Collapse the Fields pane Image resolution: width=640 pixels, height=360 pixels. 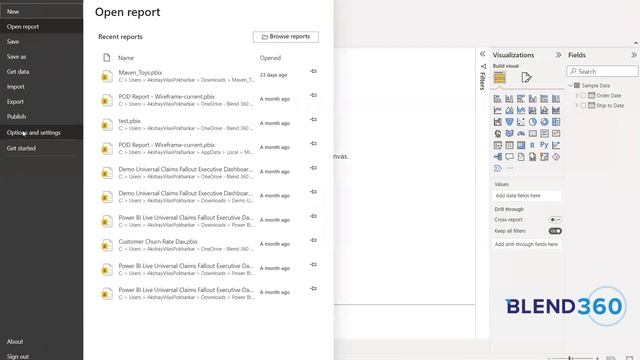(634, 55)
